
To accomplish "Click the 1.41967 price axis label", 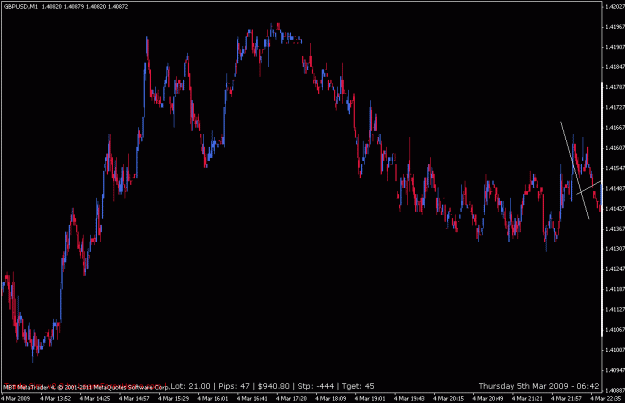I will pos(614,27).
